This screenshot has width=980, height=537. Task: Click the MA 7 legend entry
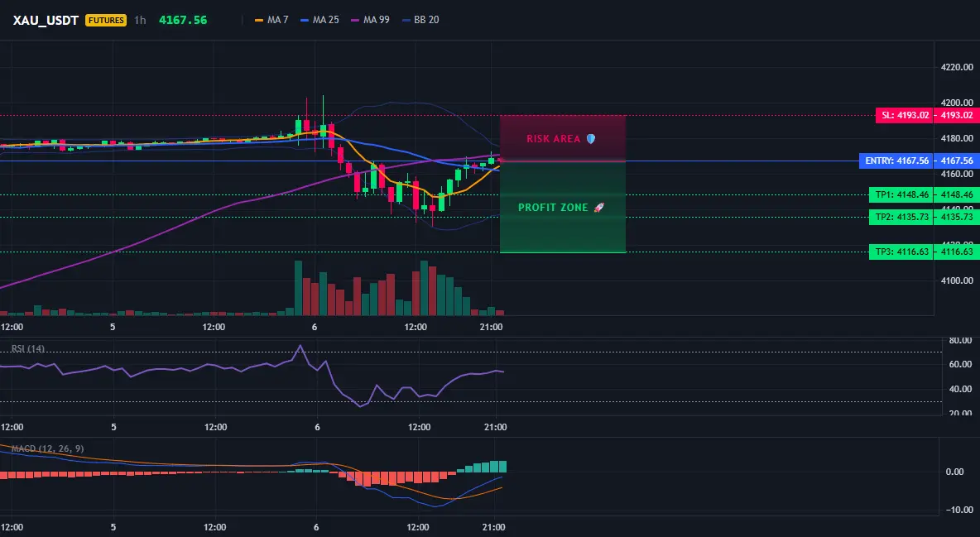pos(271,20)
